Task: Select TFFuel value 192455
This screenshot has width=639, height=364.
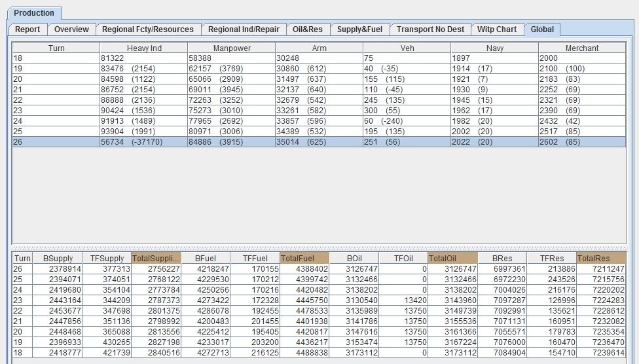Action: coord(255,310)
